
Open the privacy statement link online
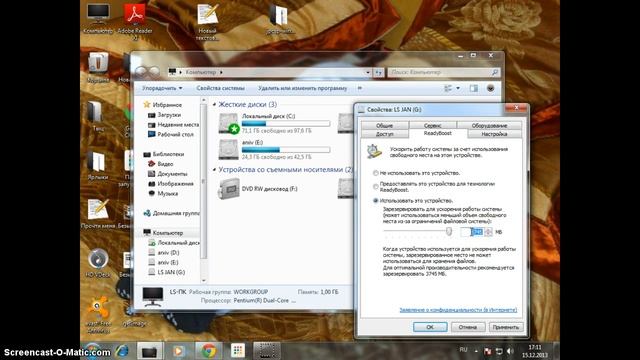[458, 310]
